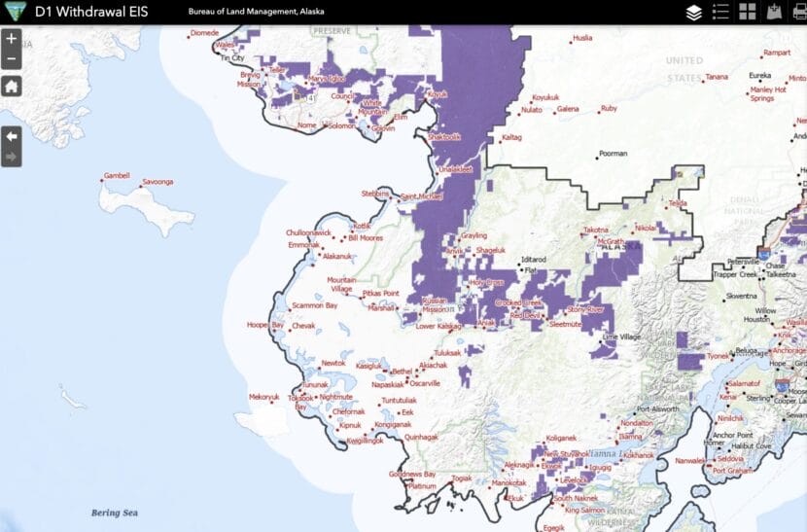Click the McGrath town label
Screen dimensions: 807x532
pos(611,240)
